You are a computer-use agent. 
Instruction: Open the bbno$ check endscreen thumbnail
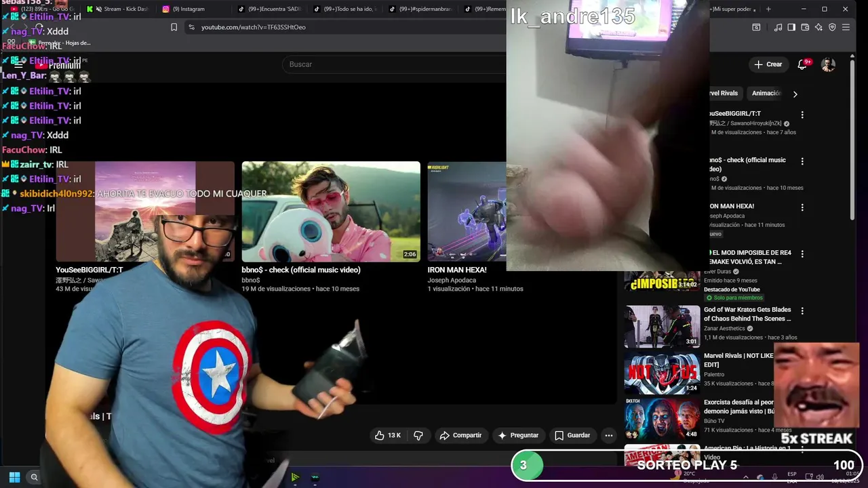pyautogui.click(x=331, y=211)
